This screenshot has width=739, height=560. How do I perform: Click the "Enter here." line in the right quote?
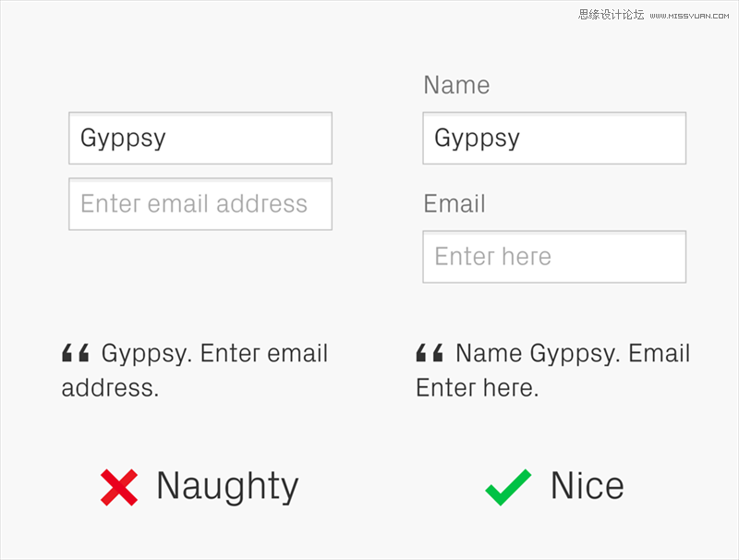coord(477,388)
